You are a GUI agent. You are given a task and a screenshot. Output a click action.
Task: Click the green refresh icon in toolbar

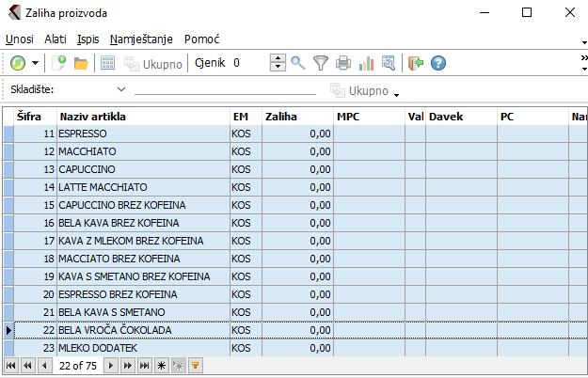[18, 63]
